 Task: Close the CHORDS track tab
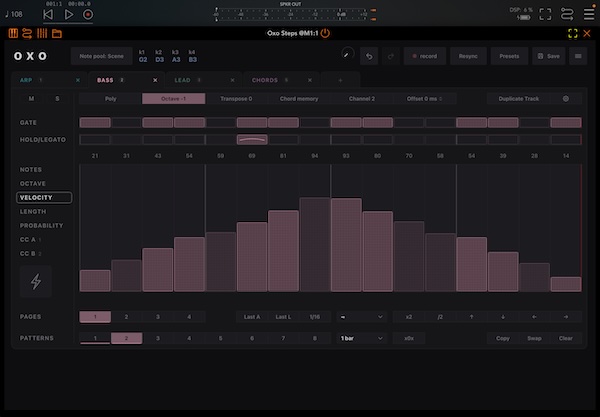tap(310, 80)
